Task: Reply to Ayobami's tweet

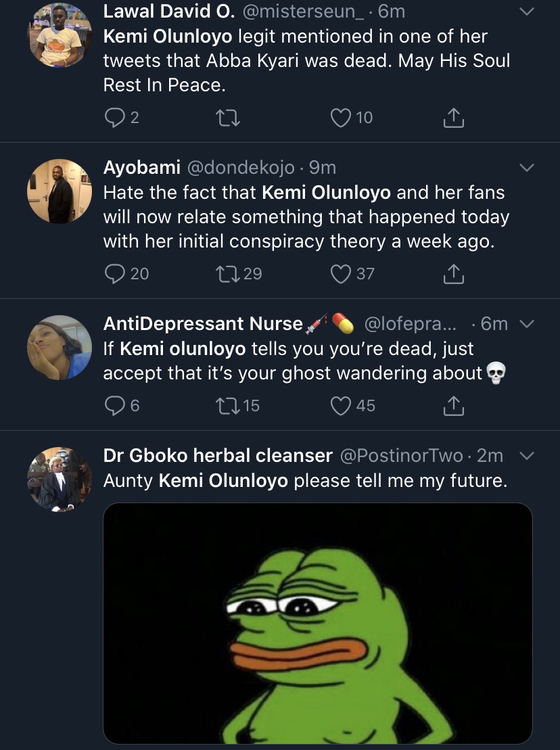Action: 115,273
